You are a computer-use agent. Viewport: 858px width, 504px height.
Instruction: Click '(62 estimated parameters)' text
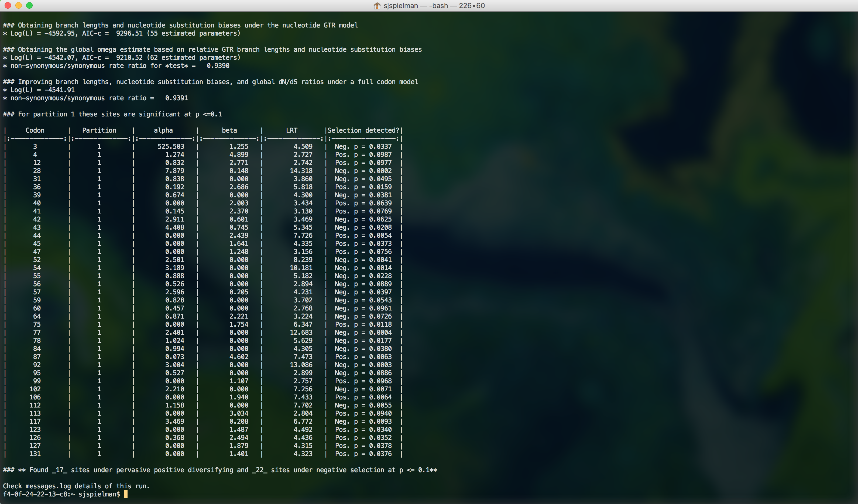point(194,57)
